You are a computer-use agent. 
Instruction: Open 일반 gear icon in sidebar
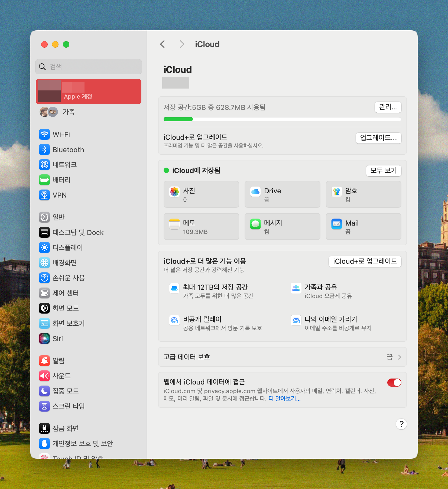click(x=44, y=217)
